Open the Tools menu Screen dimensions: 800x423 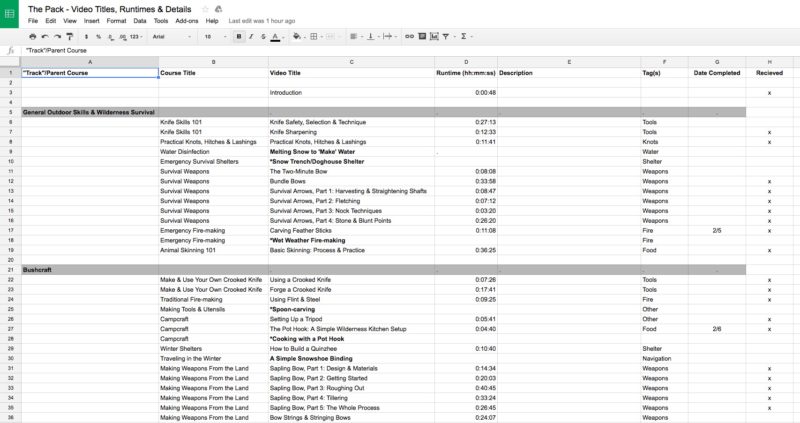pos(161,21)
